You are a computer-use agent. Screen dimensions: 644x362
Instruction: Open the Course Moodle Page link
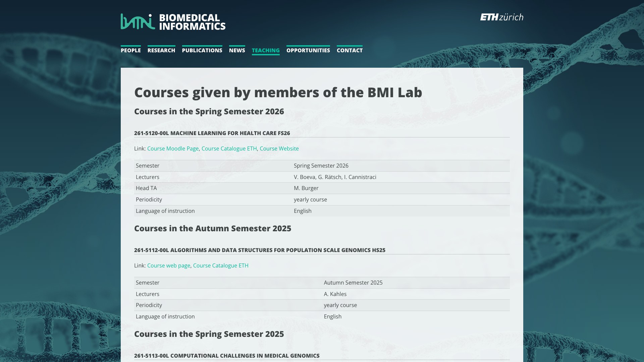point(173,148)
